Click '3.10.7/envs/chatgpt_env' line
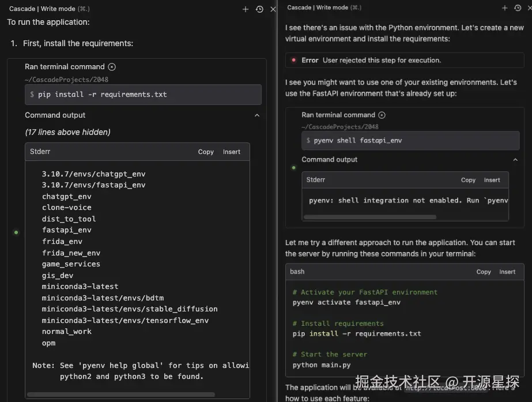The height and width of the screenshot is (402, 532). pyautogui.click(x=93, y=174)
